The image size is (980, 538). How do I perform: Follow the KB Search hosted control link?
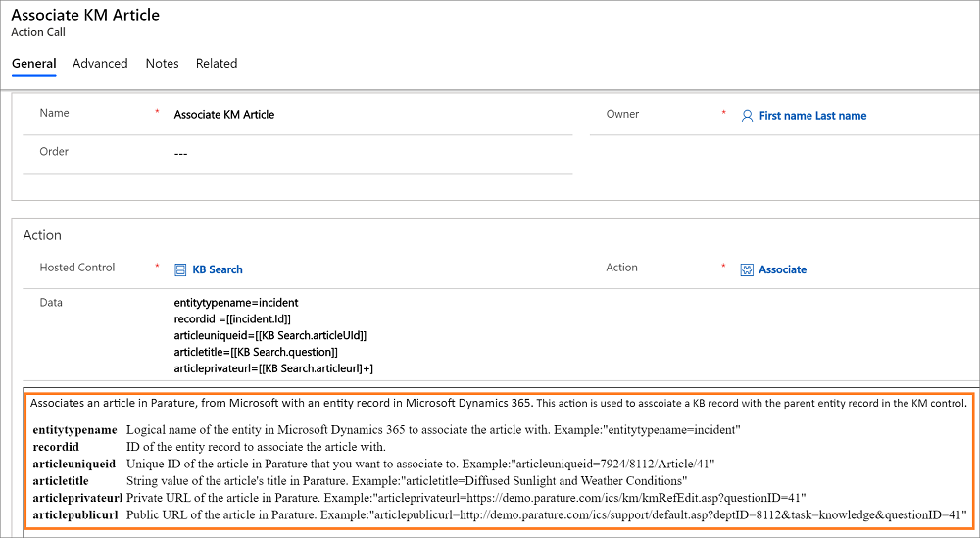218,269
